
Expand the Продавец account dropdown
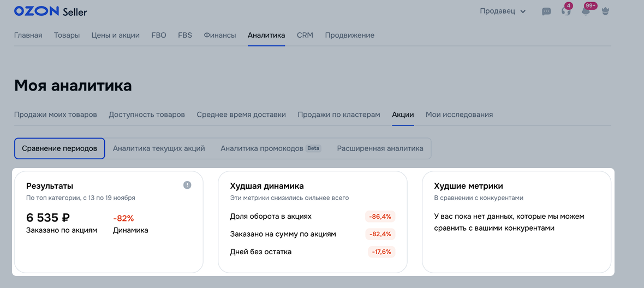(503, 11)
